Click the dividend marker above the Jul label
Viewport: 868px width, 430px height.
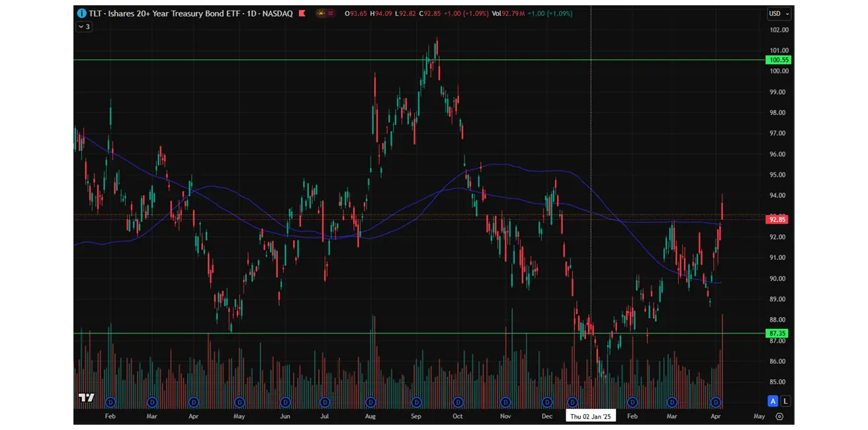(325, 402)
